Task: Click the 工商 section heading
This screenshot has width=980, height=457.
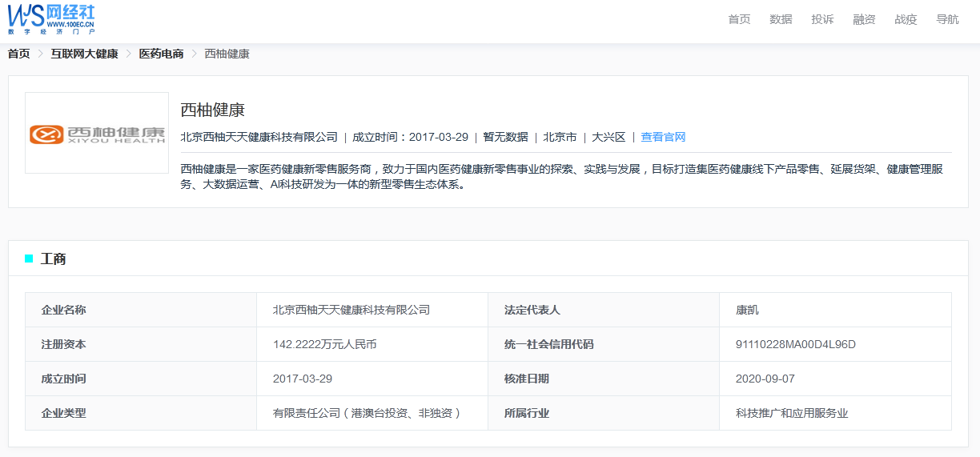Action: [54, 259]
